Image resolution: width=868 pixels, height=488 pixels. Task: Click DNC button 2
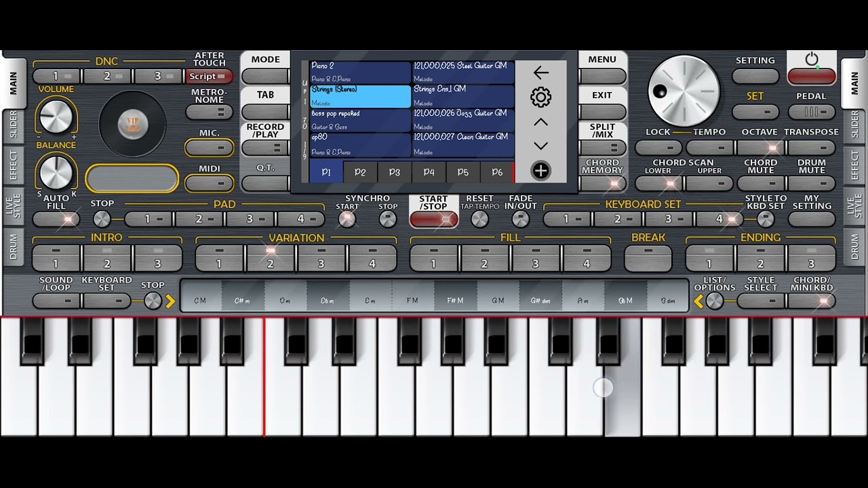107,77
